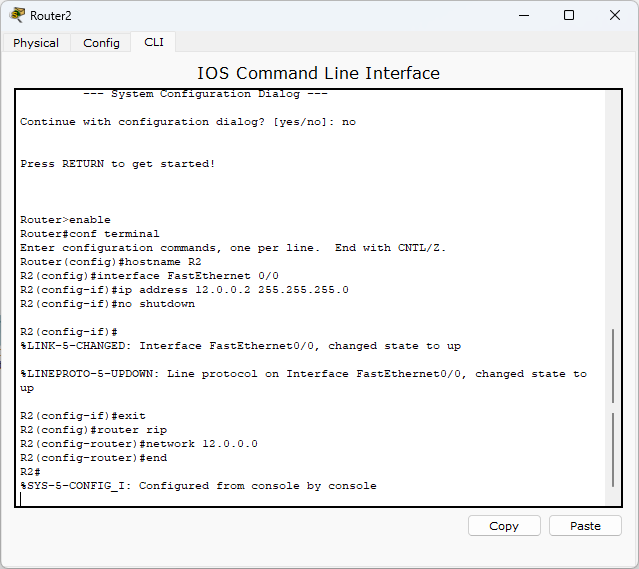Click the Router2 icon in the title bar
The image size is (639, 569).
17,15
